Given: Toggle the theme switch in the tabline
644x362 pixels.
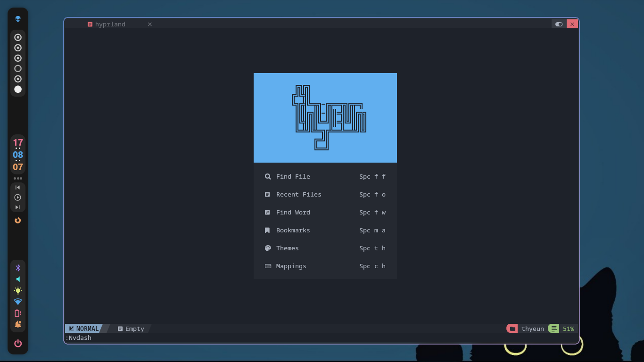Looking at the screenshot, I should tap(559, 24).
